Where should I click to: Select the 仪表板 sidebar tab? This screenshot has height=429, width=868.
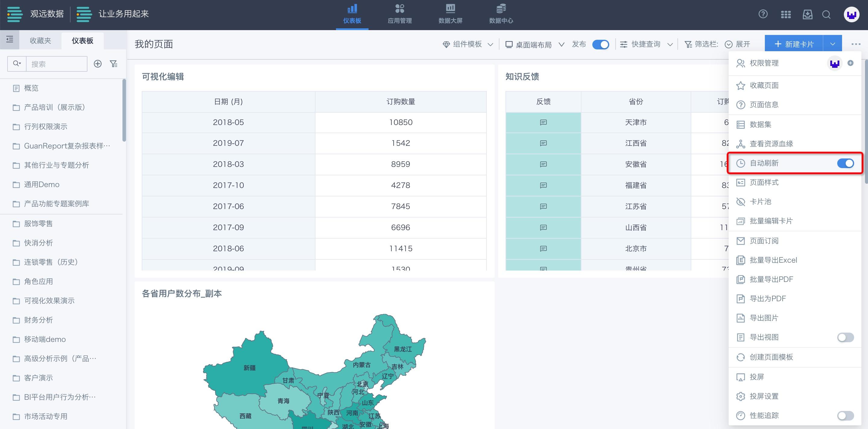pos(83,41)
